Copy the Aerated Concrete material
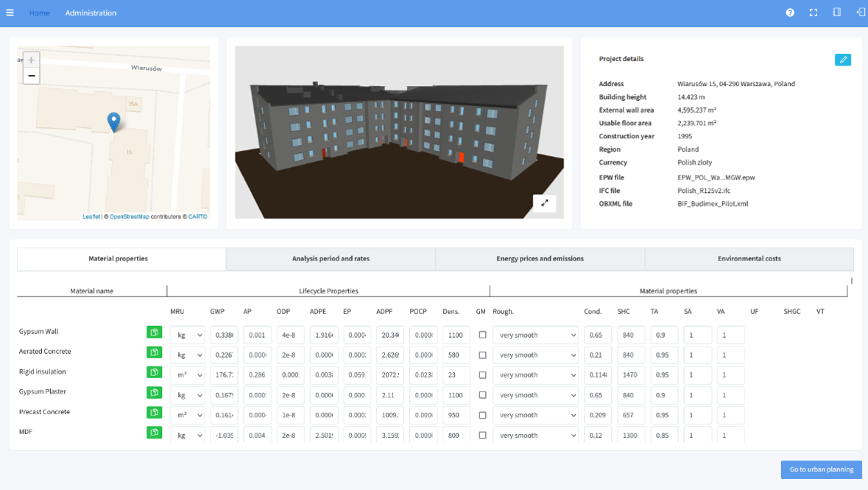This screenshot has height=490, width=868. (x=155, y=352)
